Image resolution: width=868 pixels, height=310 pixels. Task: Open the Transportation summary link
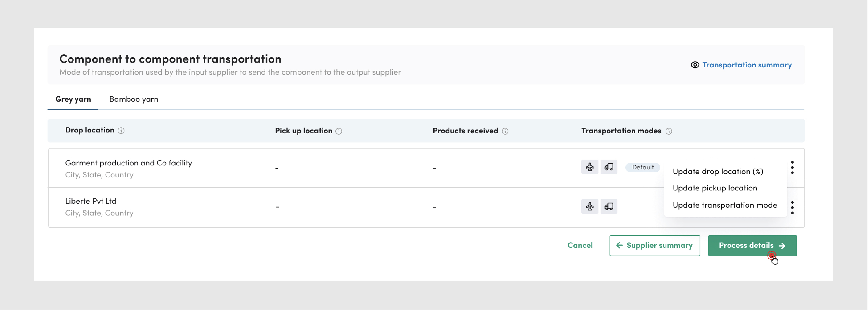[x=747, y=65]
